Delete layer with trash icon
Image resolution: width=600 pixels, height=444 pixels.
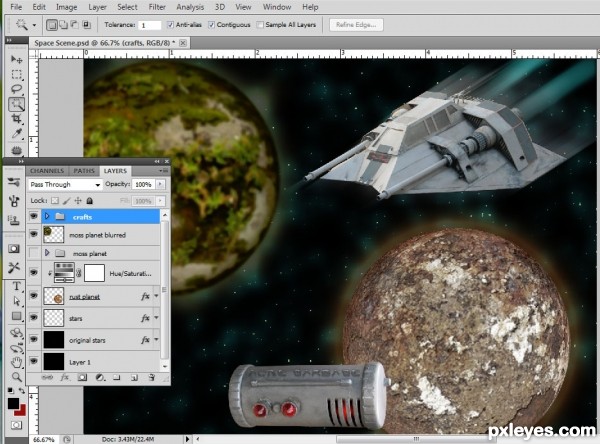(x=152, y=377)
